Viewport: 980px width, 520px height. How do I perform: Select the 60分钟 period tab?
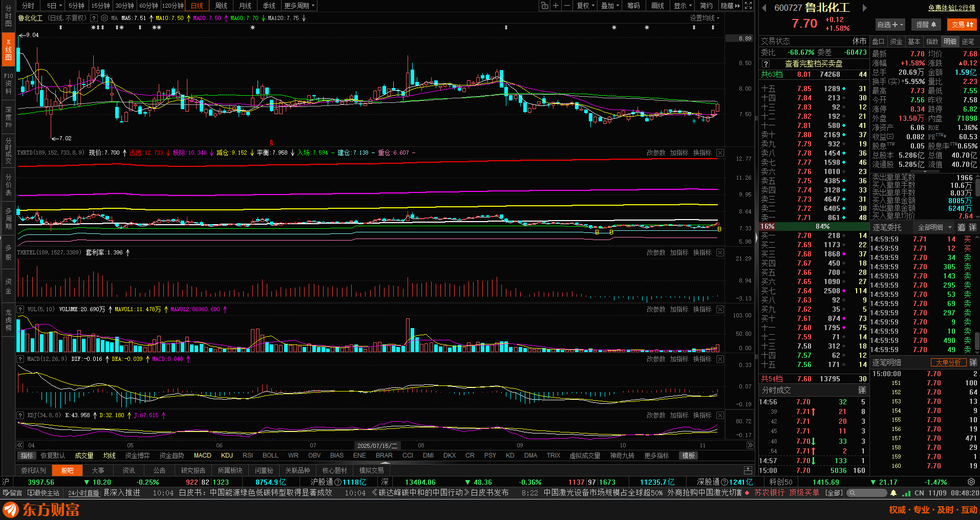[x=148, y=6]
